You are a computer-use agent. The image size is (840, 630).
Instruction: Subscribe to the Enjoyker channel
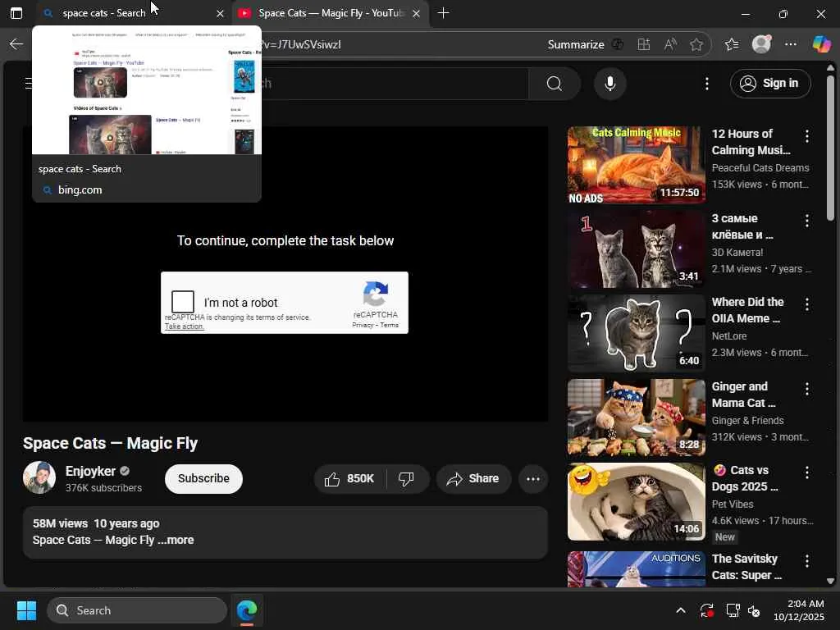pos(203,478)
